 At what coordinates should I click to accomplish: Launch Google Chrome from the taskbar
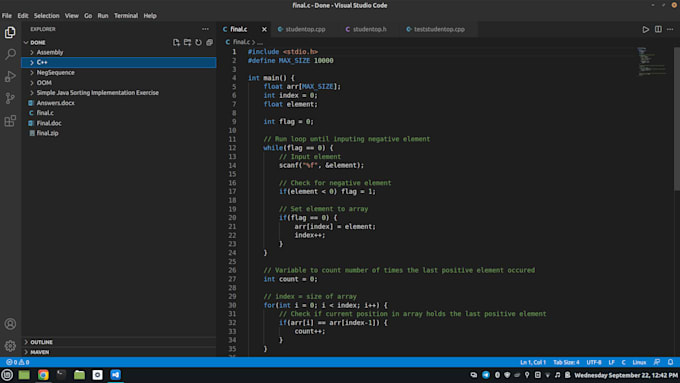coord(43,375)
